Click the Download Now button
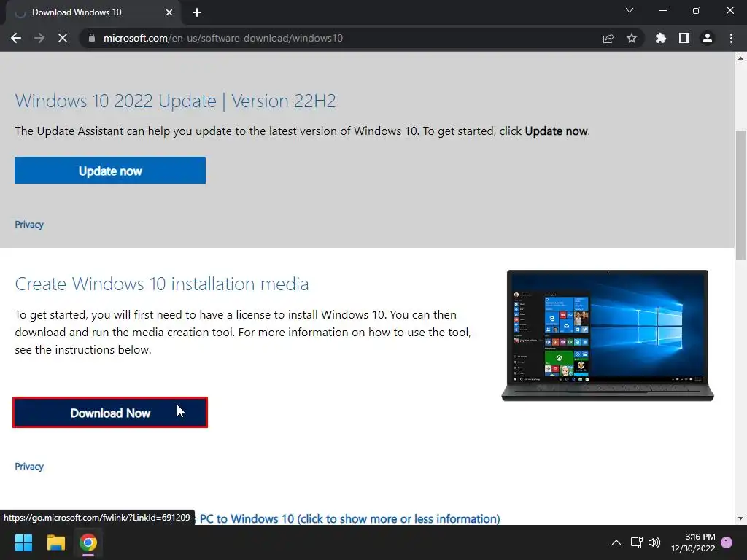Screen dimensions: 747x560 click(x=110, y=413)
